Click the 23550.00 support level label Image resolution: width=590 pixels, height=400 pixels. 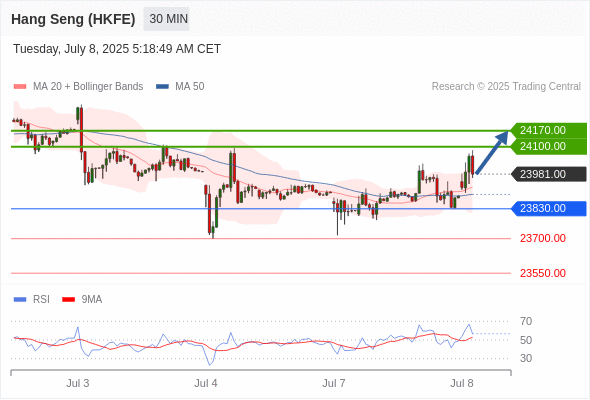(x=543, y=273)
